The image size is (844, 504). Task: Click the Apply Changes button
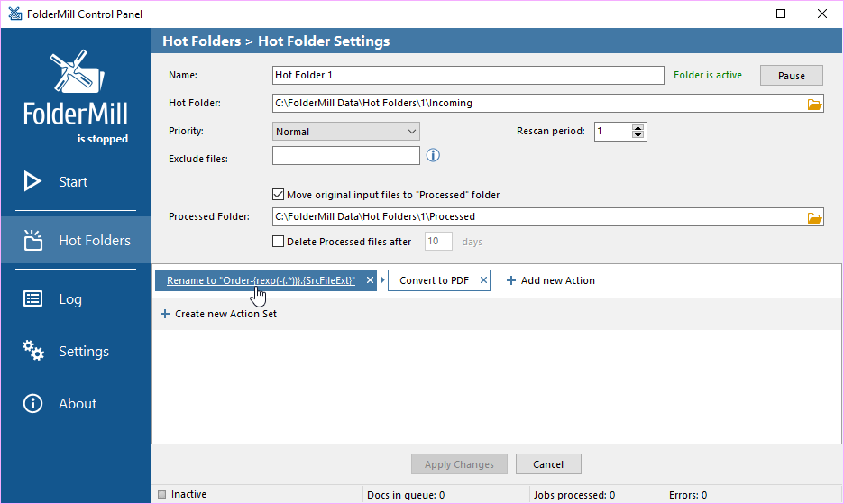pyautogui.click(x=459, y=464)
